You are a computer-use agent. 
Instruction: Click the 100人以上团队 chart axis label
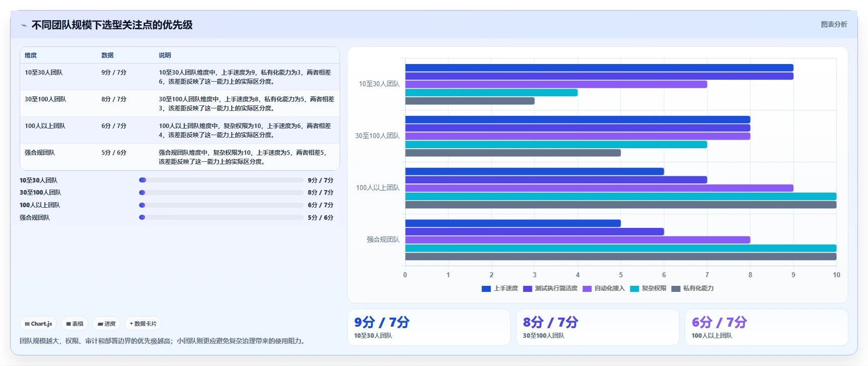pos(378,188)
